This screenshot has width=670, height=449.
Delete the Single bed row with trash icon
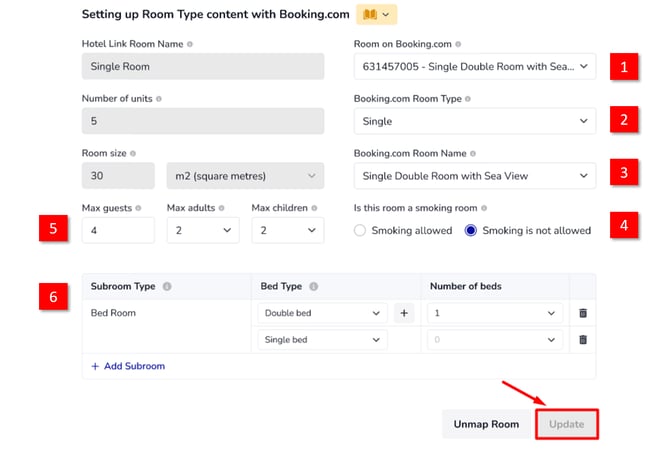[582, 340]
